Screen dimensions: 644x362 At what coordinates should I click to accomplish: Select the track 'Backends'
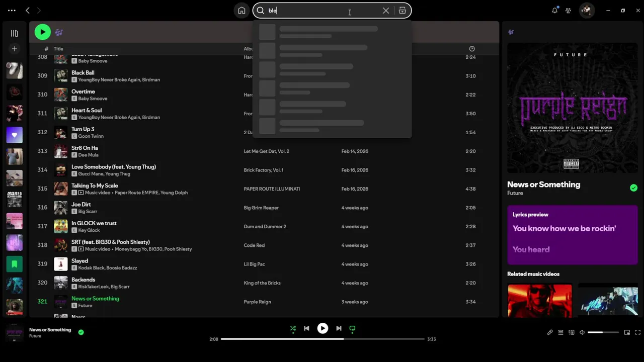[x=83, y=280]
